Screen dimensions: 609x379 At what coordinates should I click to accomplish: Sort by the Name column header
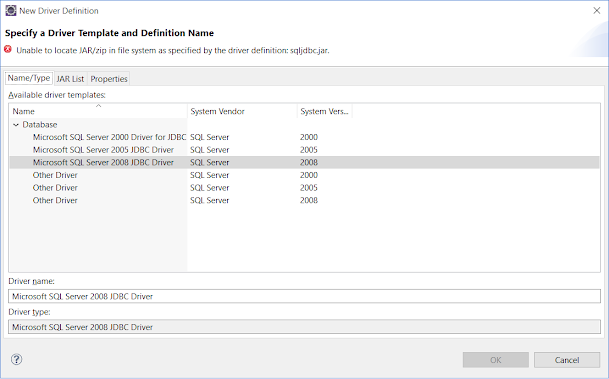pyautogui.click(x=98, y=111)
